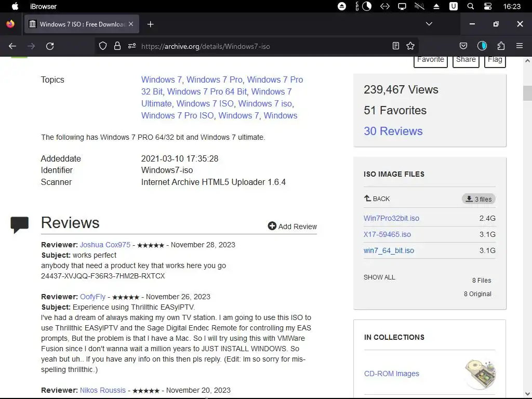Click the eject icon in menu bar
This screenshot has width=532, height=399.
(436, 6)
